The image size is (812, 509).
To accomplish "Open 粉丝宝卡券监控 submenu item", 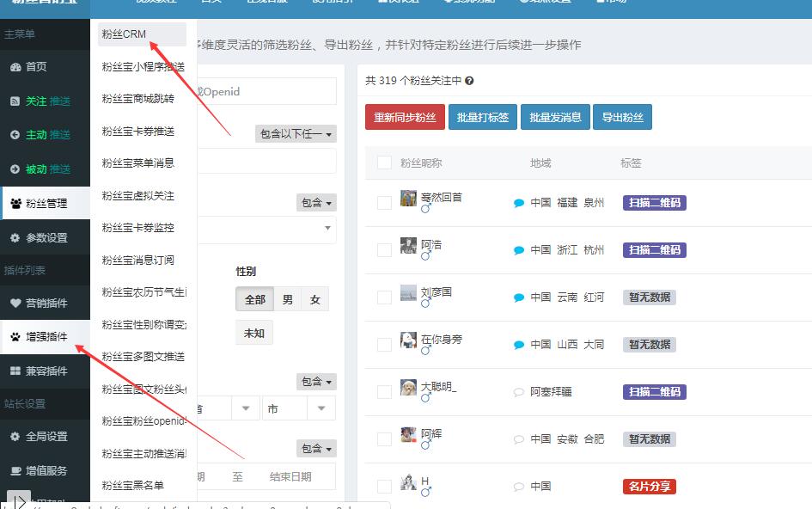I will [x=138, y=228].
